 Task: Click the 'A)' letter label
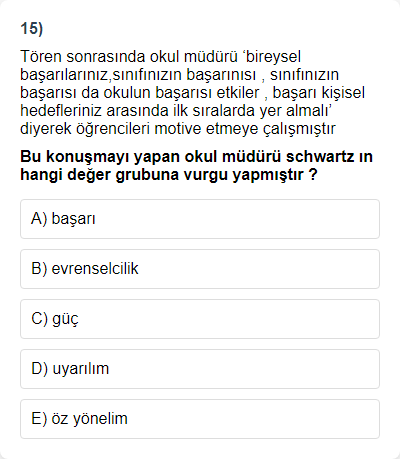pos(39,219)
